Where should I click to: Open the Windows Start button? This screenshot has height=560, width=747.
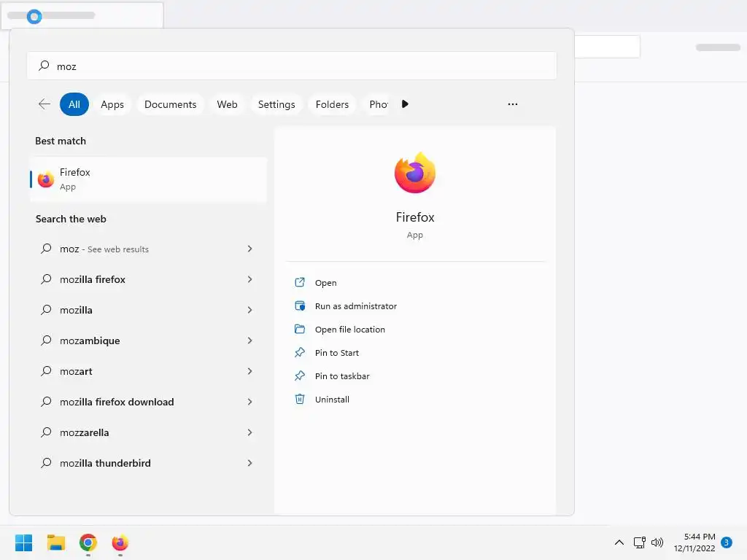[x=24, y=542]
